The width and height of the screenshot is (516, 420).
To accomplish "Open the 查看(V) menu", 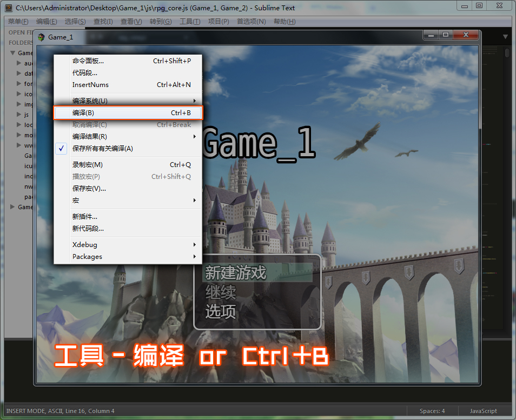I will point(131,22).
